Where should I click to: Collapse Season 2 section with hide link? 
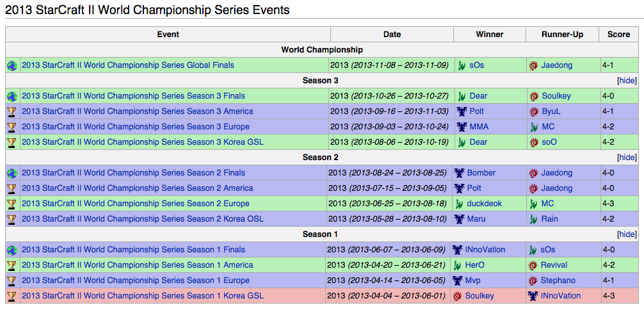pos(627,158)
